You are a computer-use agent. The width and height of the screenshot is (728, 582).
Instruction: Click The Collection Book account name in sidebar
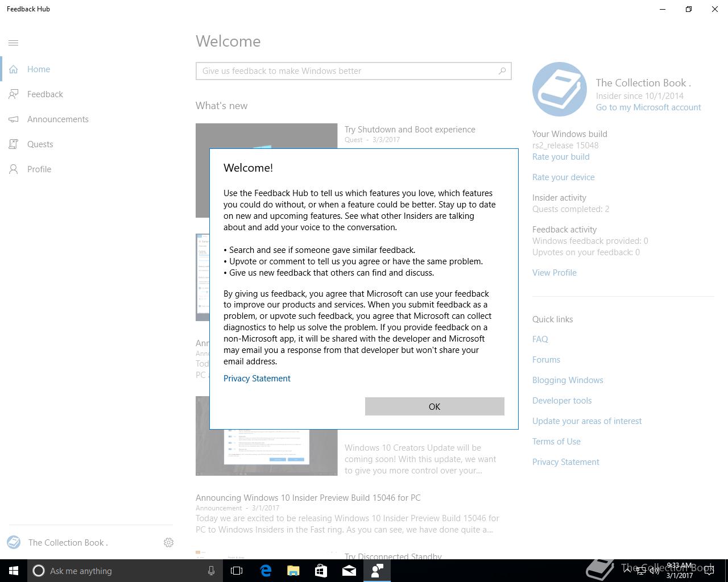(x=68, y=543)
